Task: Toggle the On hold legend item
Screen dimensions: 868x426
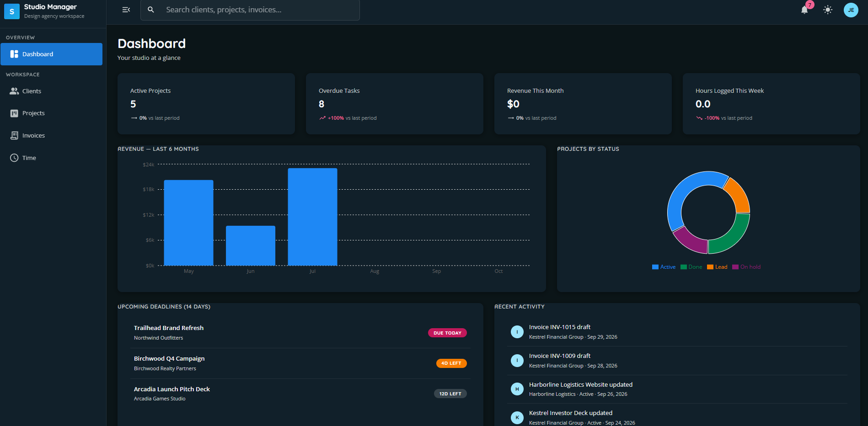Action: (746, 267)
